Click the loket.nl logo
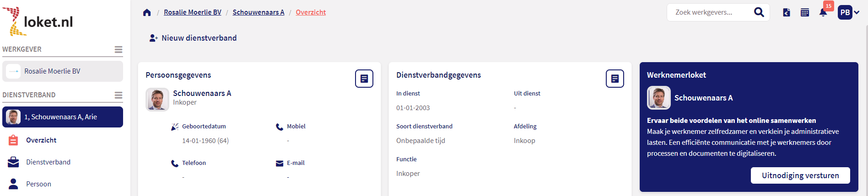This screenshot has height=196, width=868. tap(38, 21)
